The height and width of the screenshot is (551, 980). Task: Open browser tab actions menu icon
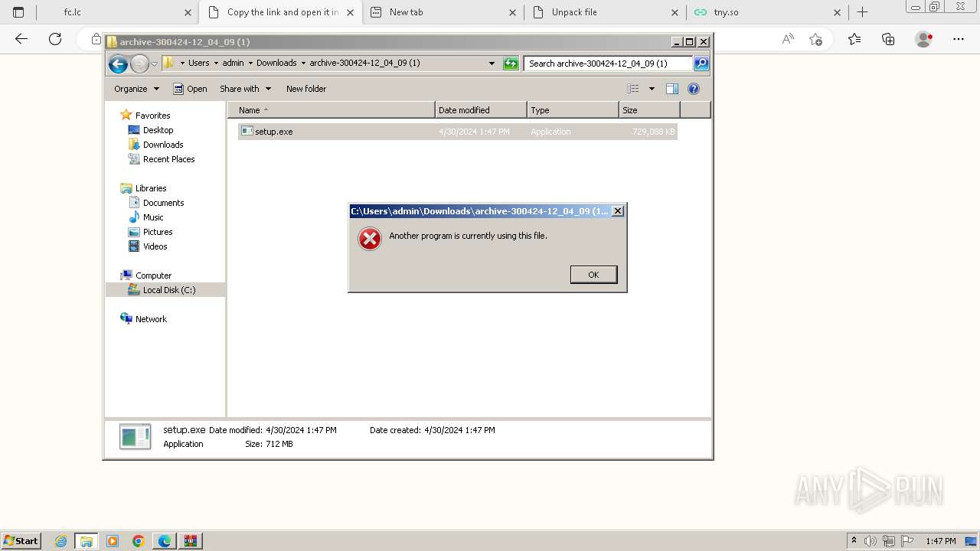pyautogui.click(x=18, y=12)
